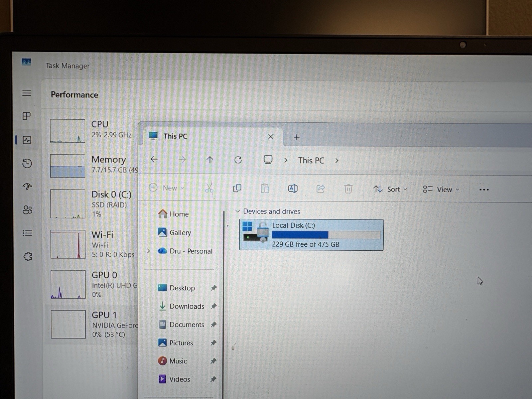
Task: Click the Share icon in Explorer toolbar
Action: coord(321,189)
